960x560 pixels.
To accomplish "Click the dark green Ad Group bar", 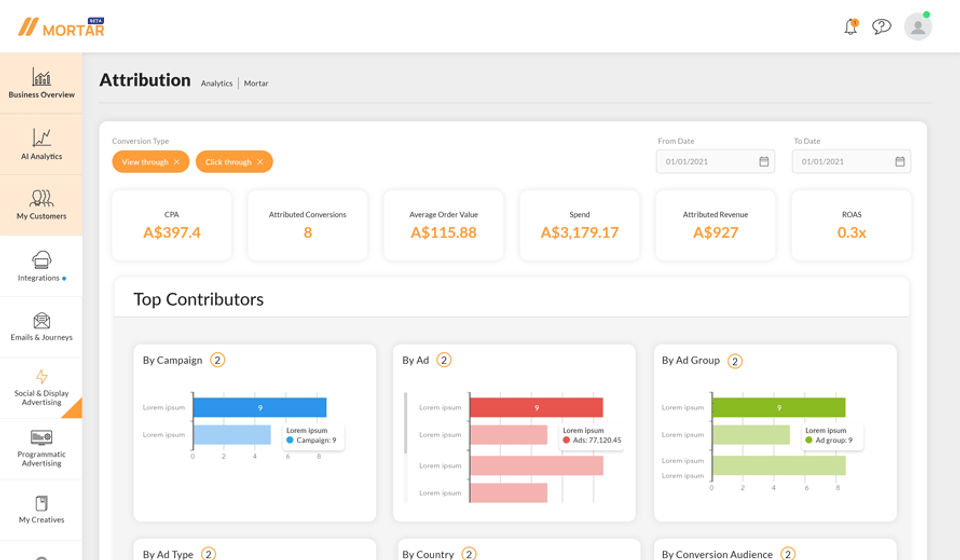I will click(779, 408).
